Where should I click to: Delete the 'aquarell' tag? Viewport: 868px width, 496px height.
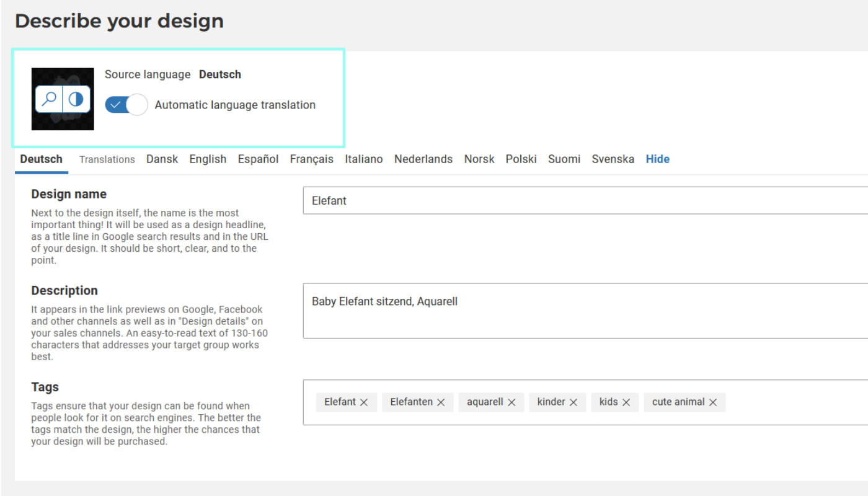coord(511,402)
